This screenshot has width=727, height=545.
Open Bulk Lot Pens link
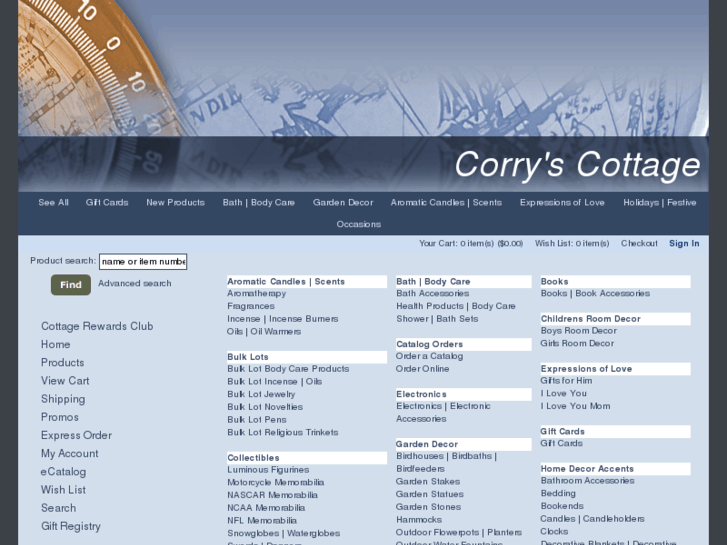click(x=257, y=420)
